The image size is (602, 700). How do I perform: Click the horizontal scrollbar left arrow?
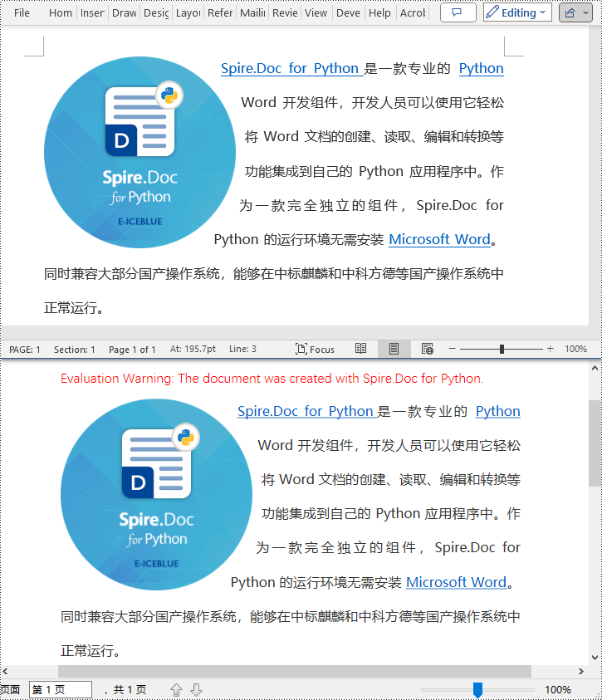[5, 672]
